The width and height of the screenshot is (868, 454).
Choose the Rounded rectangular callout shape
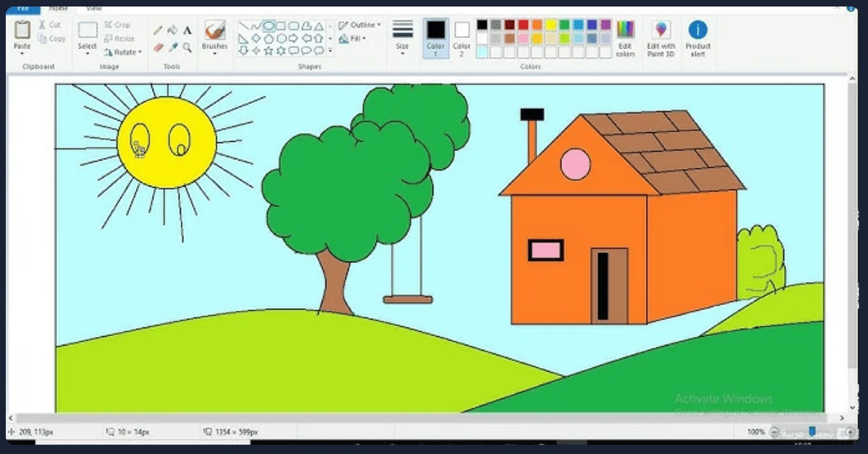tap(293, 51)
